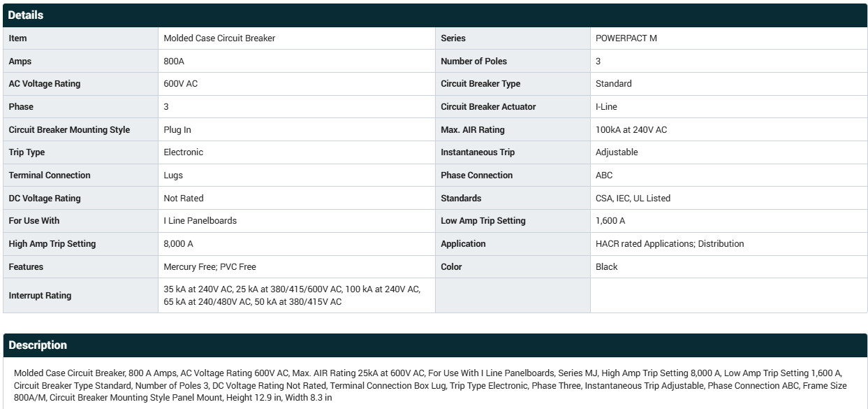Viewport: 868px width, 409px height.
Task: Click the "Details" section header
Action: [434, 15]
